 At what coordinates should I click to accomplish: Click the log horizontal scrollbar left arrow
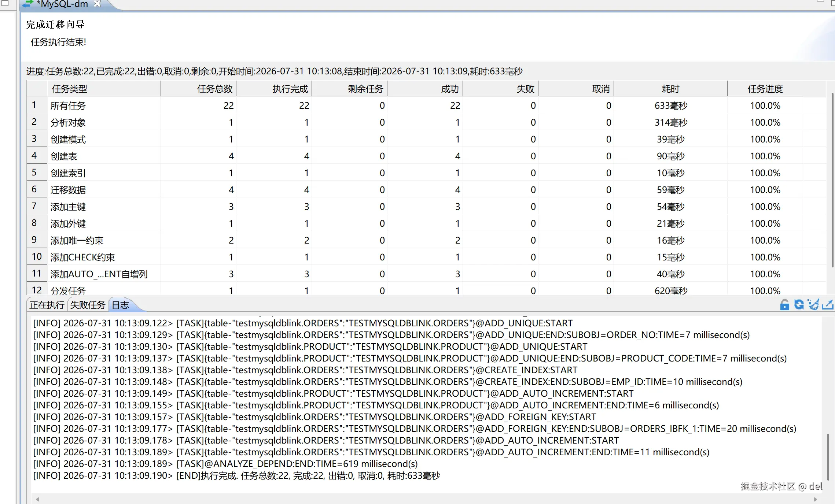(x=37, y=499)
